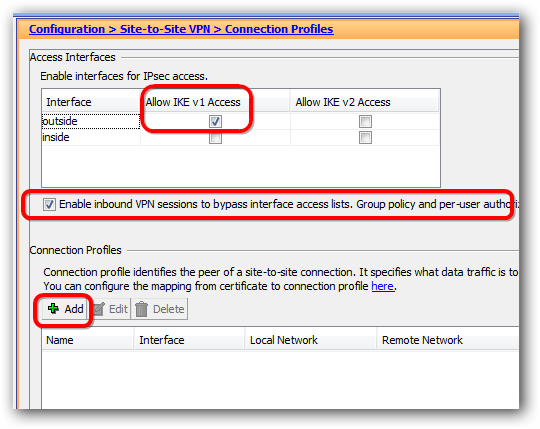Open the certificate mapping 'here' link
The width and height of the screenshot is (540, 429).
coord(382,286)
